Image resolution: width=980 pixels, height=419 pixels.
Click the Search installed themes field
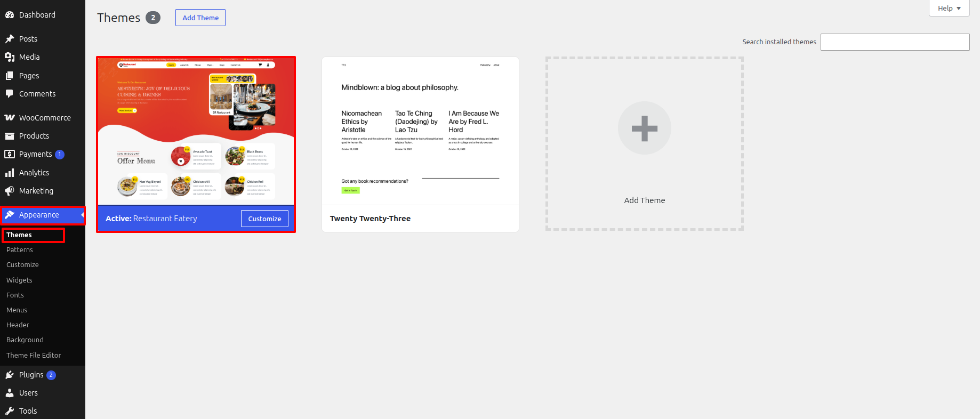point(895,42)
